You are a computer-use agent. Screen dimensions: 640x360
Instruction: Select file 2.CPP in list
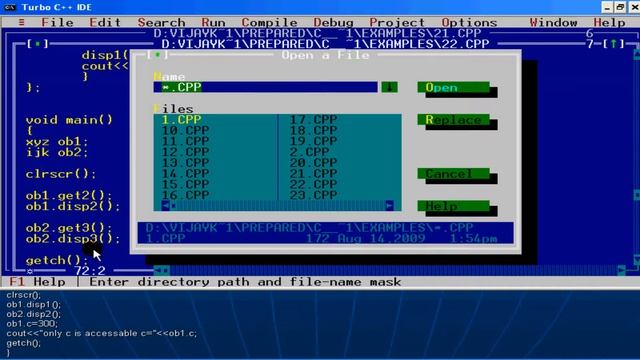(x=309, y=152)
